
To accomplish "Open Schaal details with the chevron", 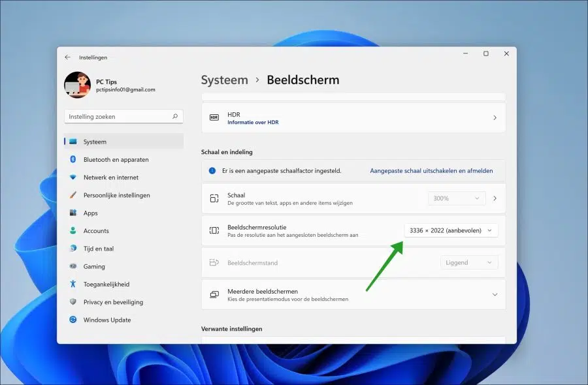I will point(495,198).
